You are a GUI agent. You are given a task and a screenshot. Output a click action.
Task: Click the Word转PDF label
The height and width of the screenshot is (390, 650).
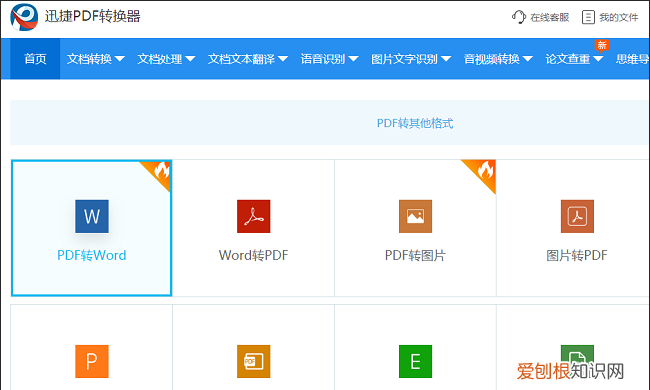(x=253, y=255)
